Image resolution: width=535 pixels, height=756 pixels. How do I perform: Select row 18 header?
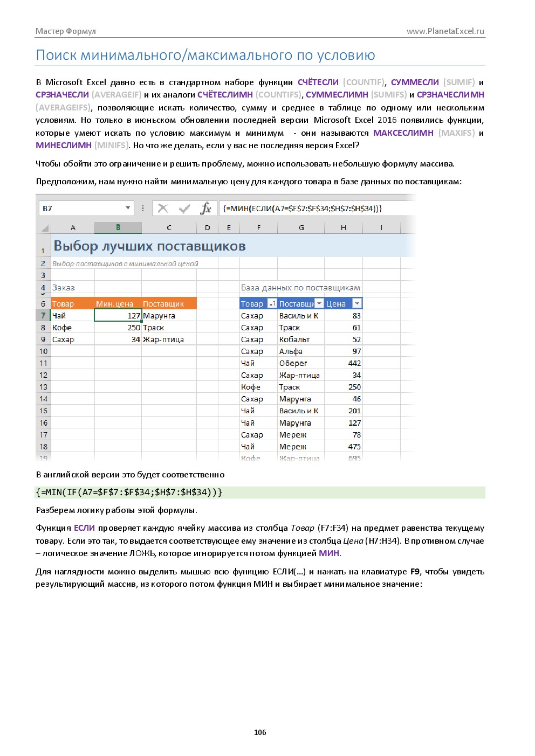coord(44,447)
